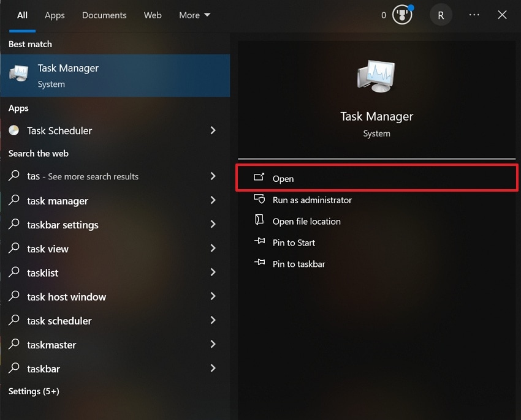
Task: Click the Task Manager icon in preview panel
Action: [x=376, y=77]
